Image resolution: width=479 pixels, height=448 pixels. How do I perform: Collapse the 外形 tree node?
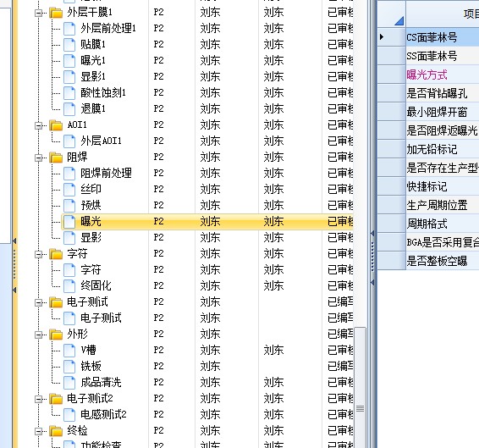38,335
